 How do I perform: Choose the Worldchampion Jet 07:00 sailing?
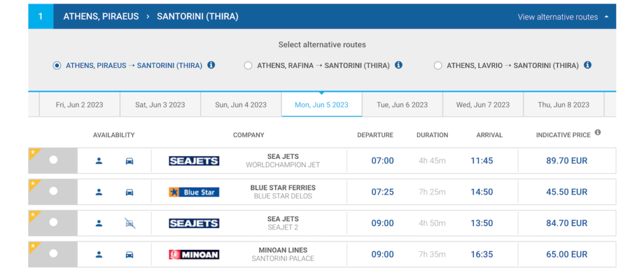click(53, 160)
